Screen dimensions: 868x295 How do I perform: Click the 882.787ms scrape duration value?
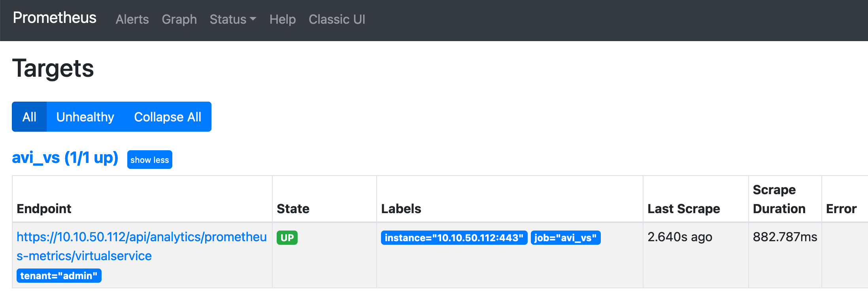785,237
